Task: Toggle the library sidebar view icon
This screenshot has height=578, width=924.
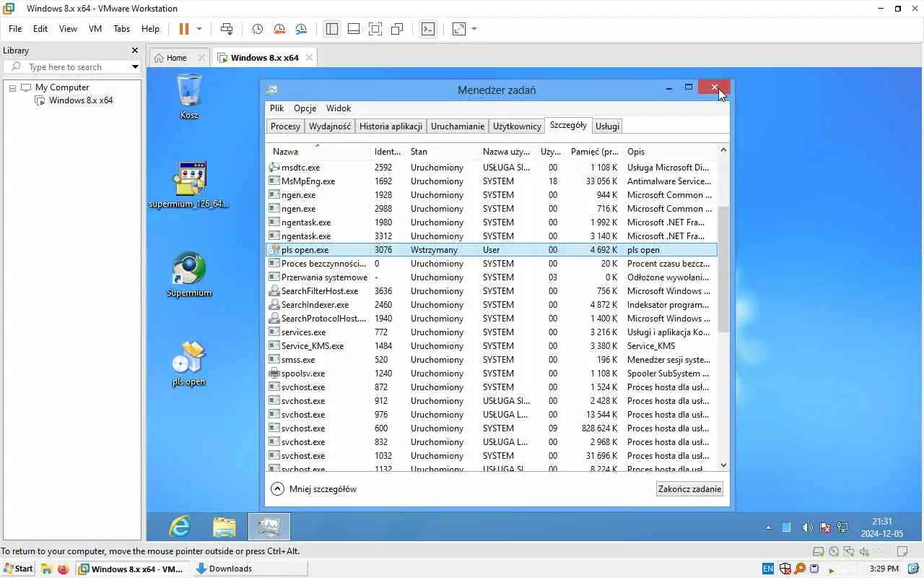Action: (x=332, y=29)
